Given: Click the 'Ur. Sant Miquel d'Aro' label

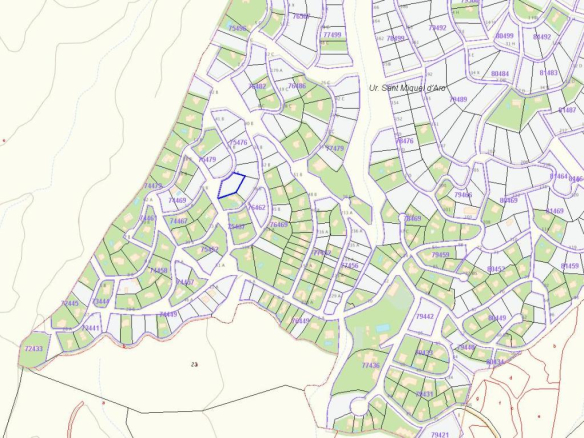Looking at the screenshot, I should [x=407, y=88].
